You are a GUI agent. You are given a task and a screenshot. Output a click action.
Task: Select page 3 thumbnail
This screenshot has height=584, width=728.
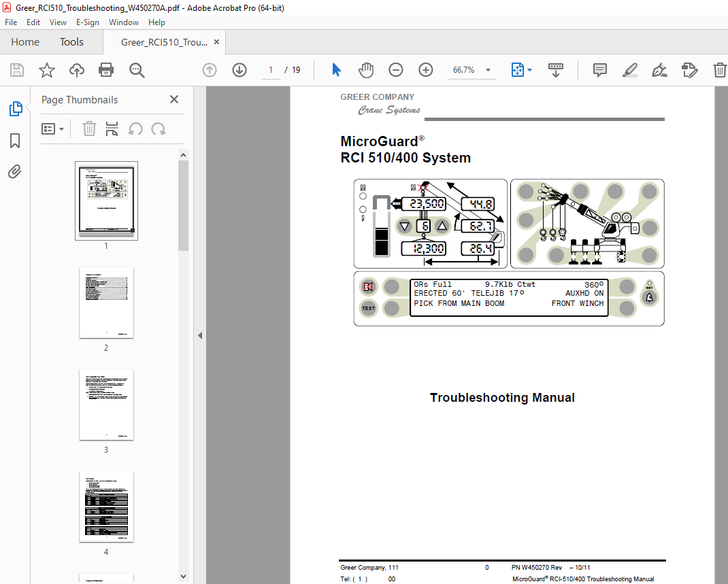coord(106,405)
